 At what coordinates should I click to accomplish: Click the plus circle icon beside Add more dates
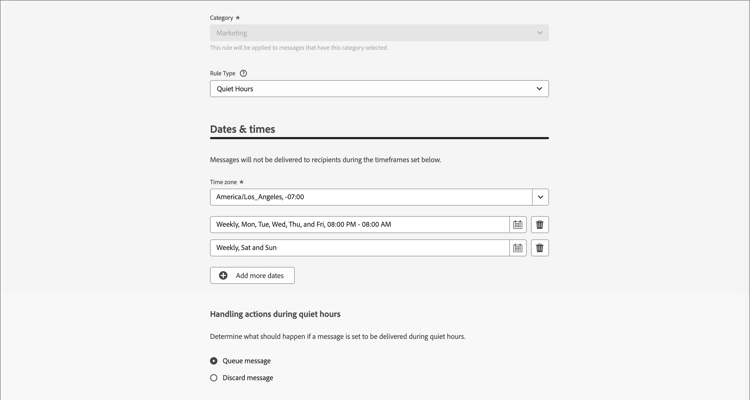tap(223, 276)
